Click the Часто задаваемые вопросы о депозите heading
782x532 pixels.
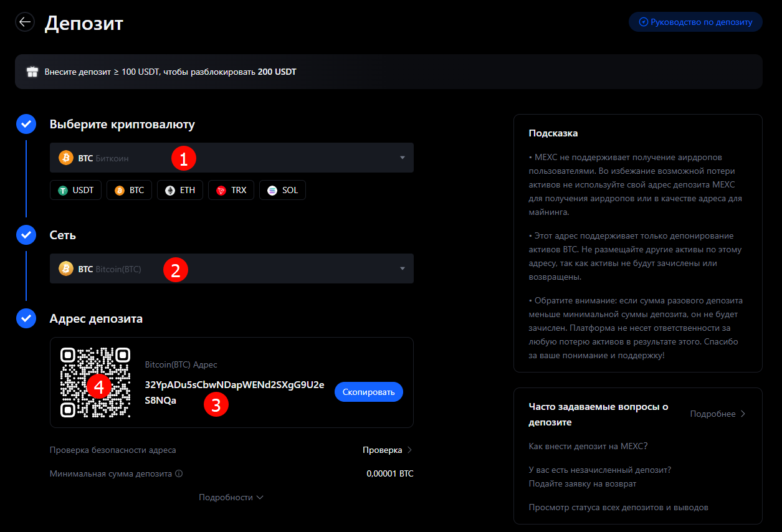(598, 414)
